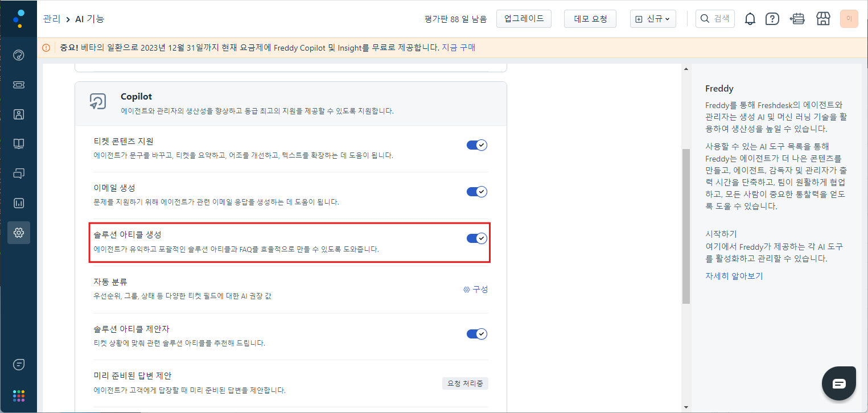868x413 pixels.
Task: Expand the 신규 dropdown
Action: click(652, 19)
